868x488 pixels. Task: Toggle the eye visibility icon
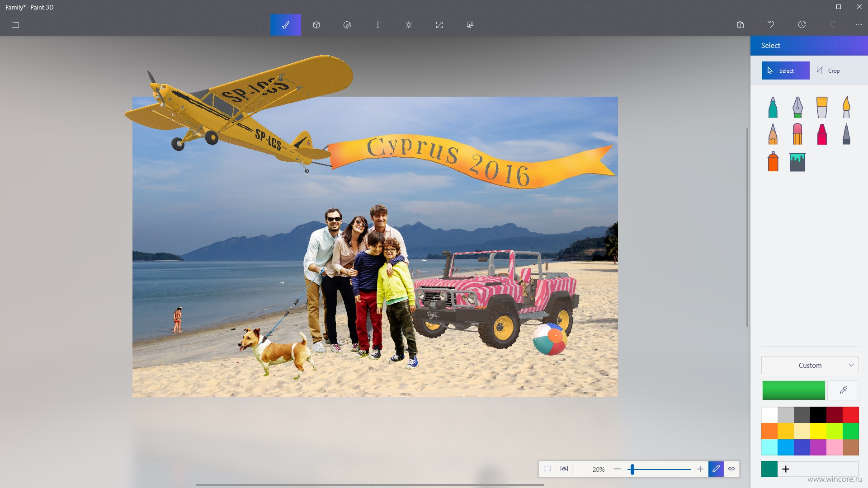(731, 469)
